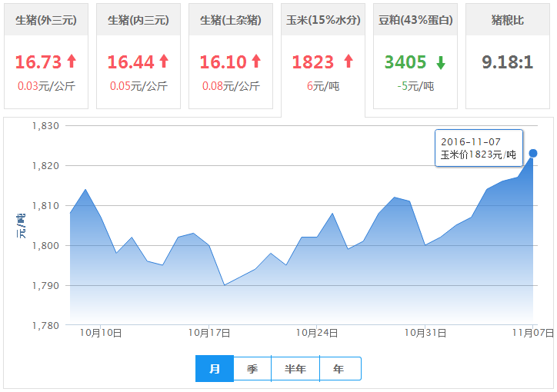This screenshot has height=392, width=557.
Task: Click the 10月24日 axis label
Action: click(317, 333)
